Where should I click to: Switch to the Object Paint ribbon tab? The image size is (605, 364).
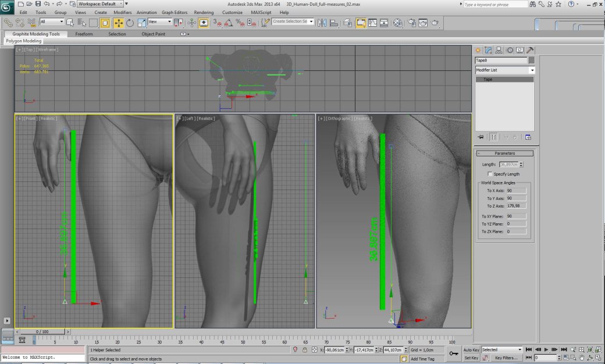[x=153, y=34]
